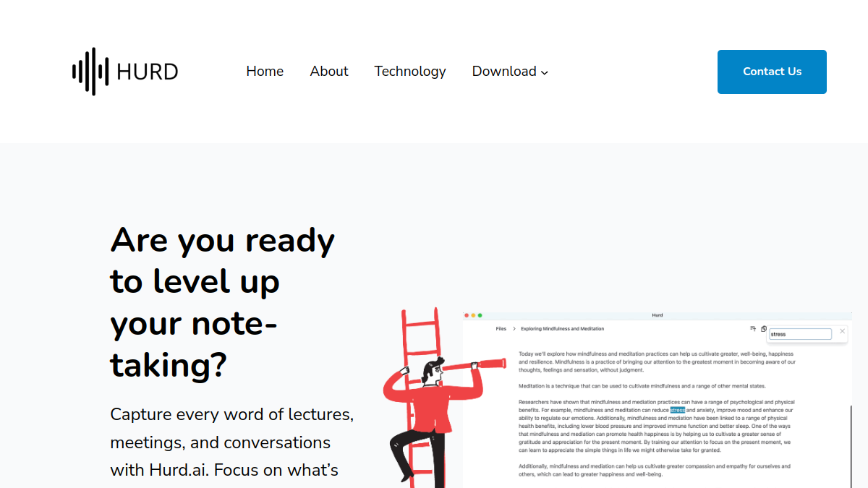Click Exploring Mindfulness and Meditation breadcrumb title
Viewport: 868px width, 488px height.
point(562,329)
